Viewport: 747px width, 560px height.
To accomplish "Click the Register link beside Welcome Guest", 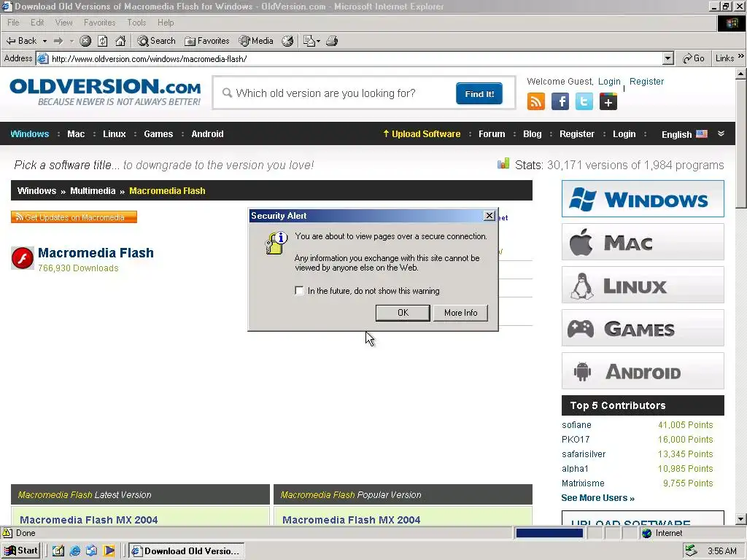I will 646,82.
